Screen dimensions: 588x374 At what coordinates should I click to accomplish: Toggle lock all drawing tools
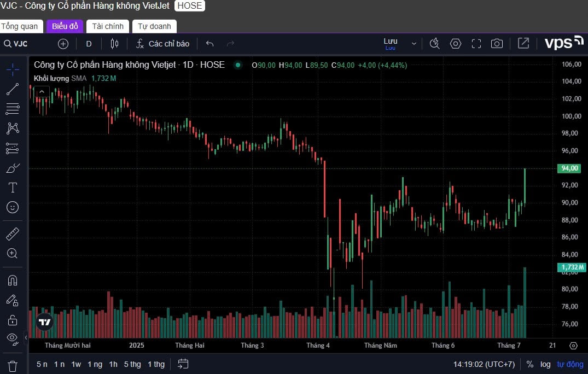point(12,320)
